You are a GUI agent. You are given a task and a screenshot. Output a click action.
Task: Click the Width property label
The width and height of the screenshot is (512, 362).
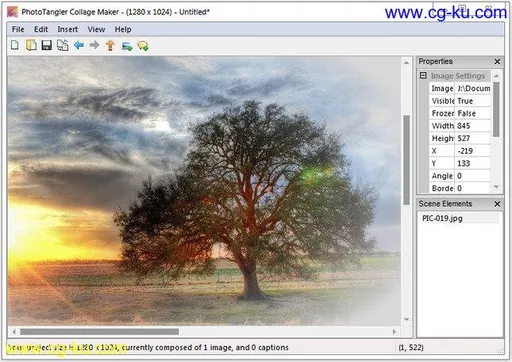(442, 126)
